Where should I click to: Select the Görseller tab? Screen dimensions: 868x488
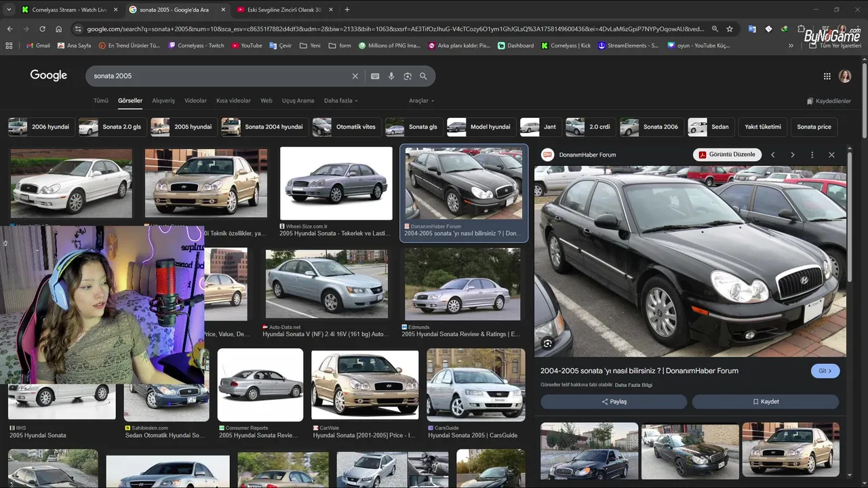[x=130, y=100]
